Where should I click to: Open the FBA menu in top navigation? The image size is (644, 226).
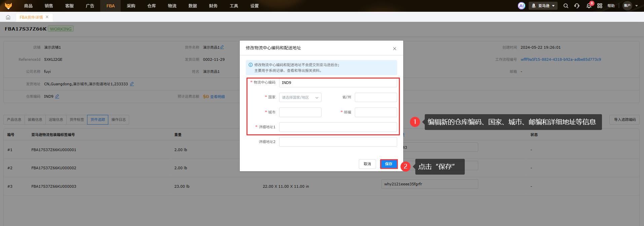pos(110,6)
